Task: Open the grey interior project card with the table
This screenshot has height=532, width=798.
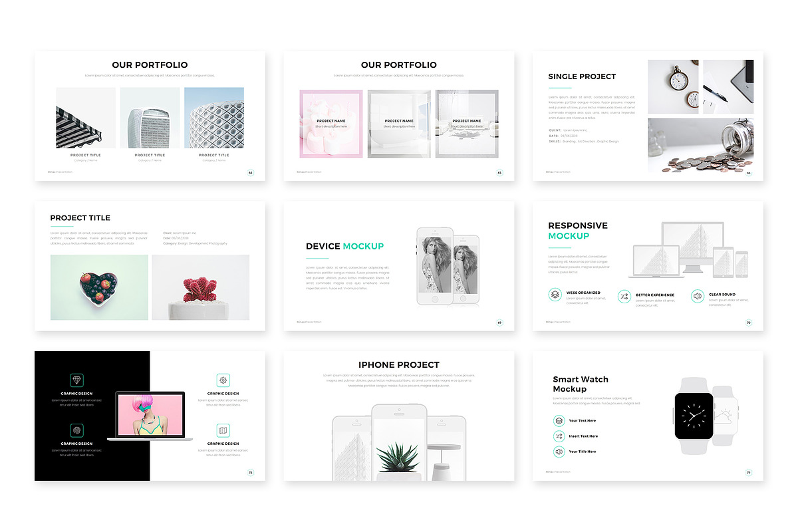Action: tap(467, 124)
